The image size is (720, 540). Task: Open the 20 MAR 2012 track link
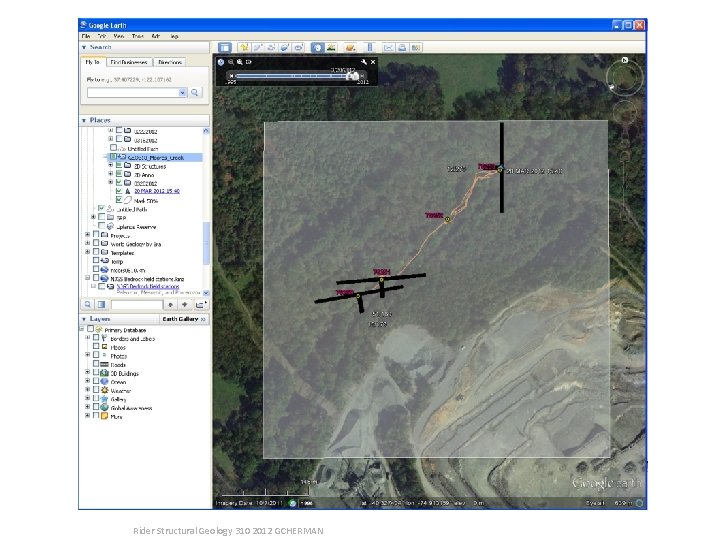(x=157, y=191)
